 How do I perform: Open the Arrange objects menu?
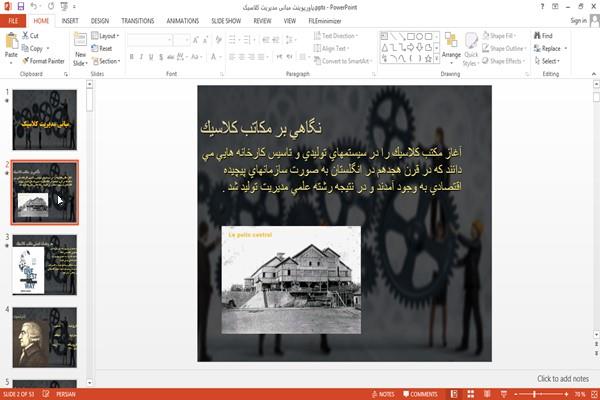(451, 48)
